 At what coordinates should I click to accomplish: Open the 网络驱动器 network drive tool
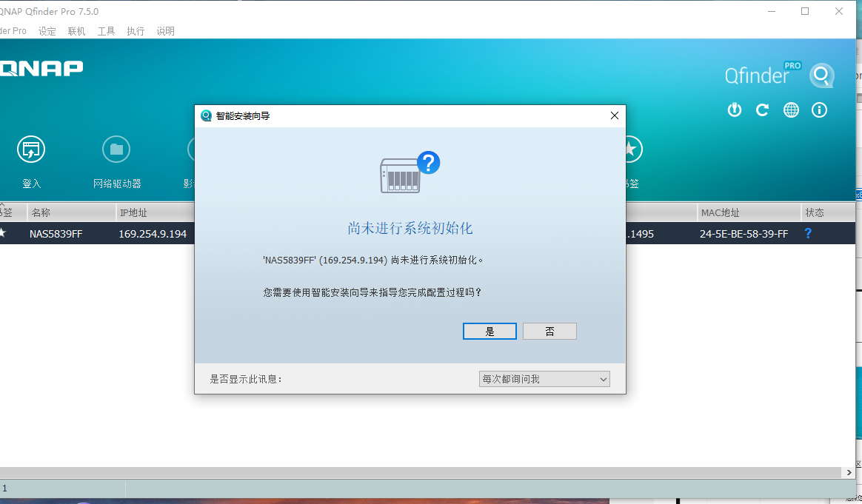(x=116, y=149)
